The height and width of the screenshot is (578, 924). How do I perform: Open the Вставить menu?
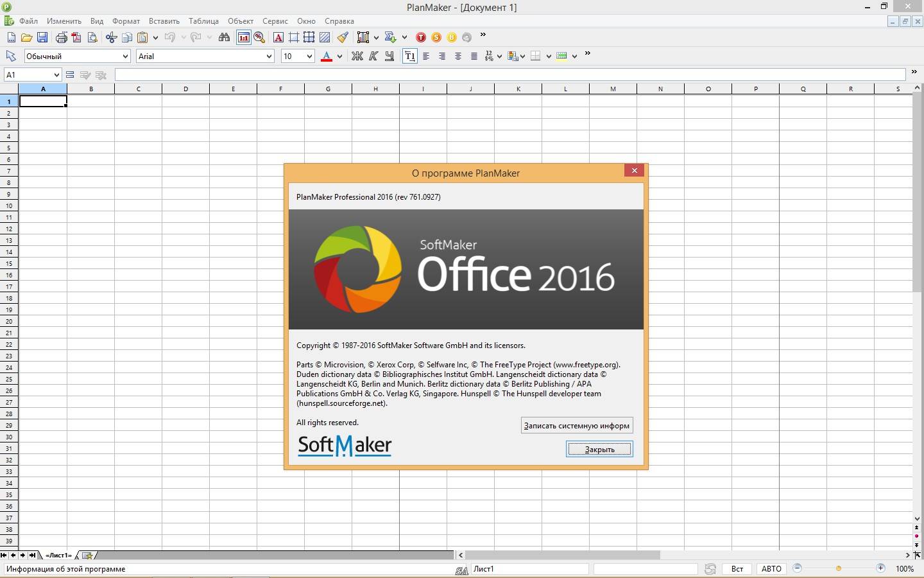(x=164, y=21)
